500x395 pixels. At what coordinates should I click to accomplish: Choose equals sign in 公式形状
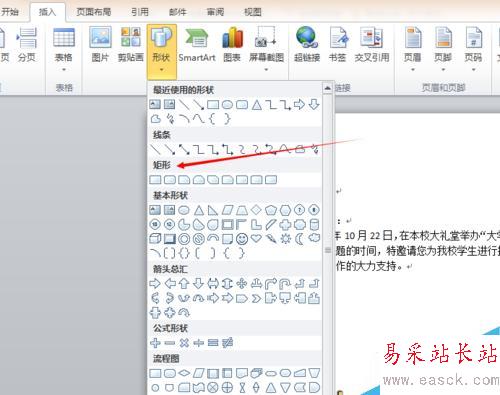pos(213,342)
